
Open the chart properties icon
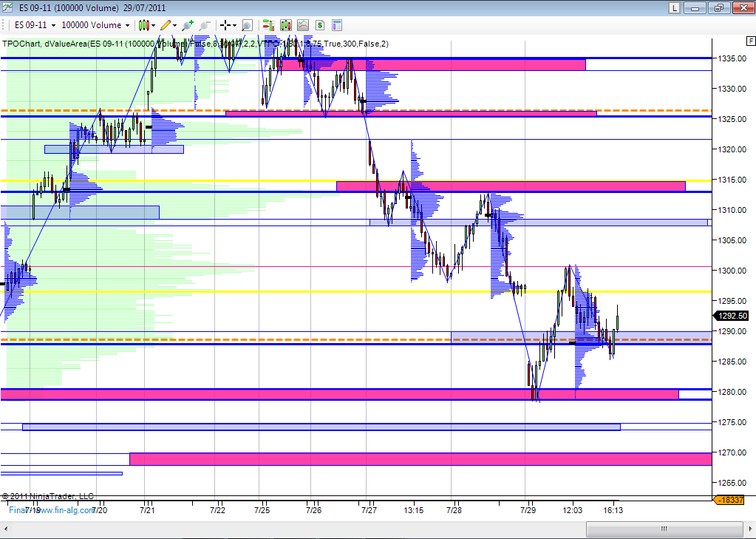(x=336, y=25)
